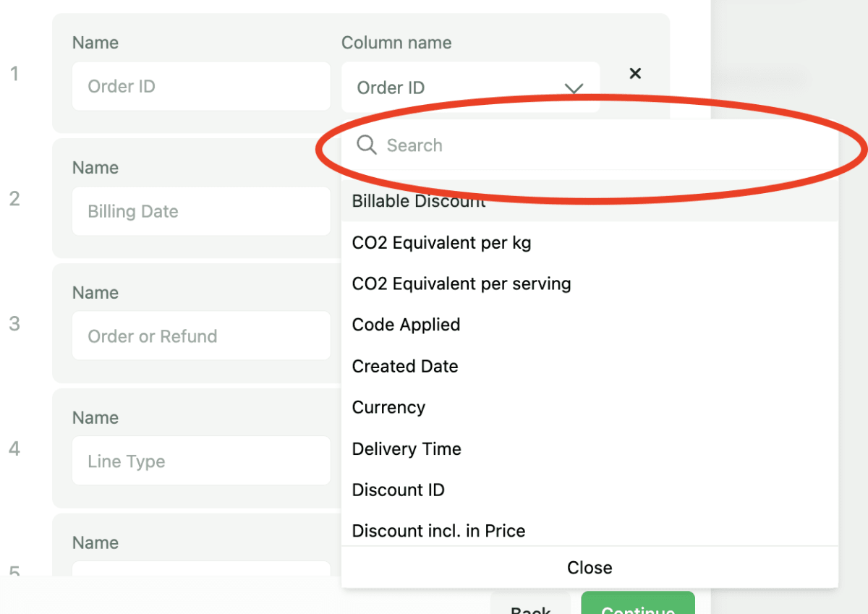Choose Discount ID from the list

point(398,490)
